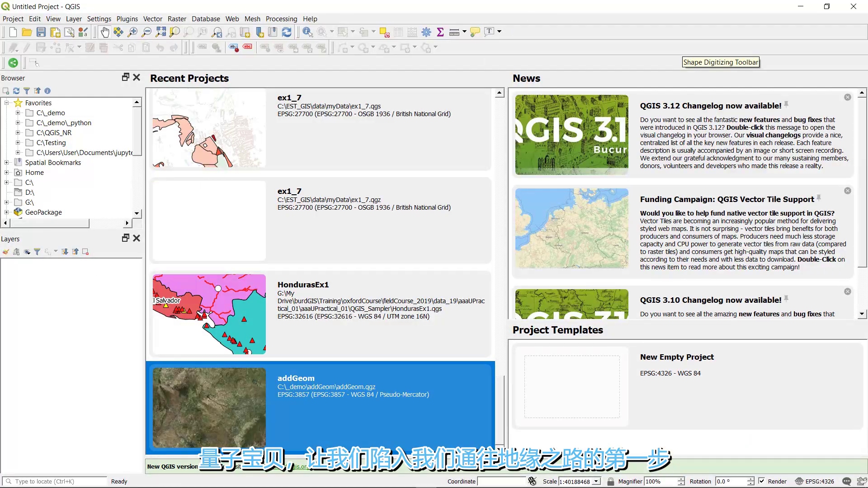Expand the C:\_demo folder in Browser
The image size is (868, 488).
[x=17, y=113]
